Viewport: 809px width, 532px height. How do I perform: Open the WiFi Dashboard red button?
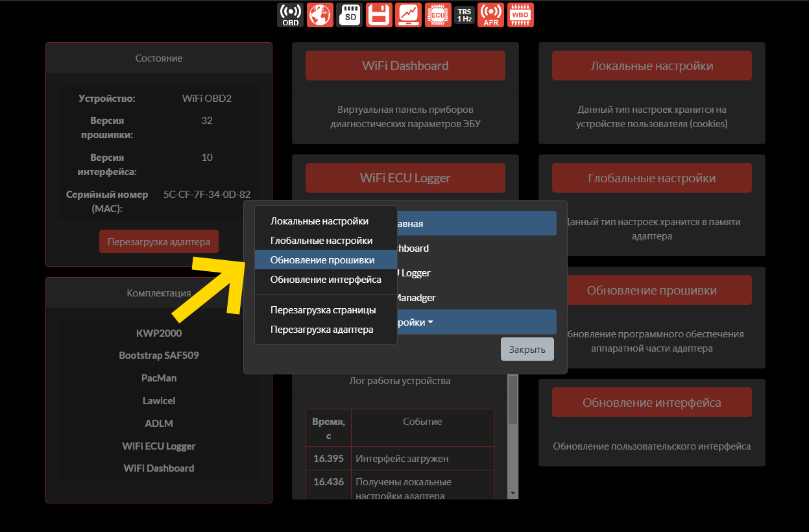coord(405,66)
